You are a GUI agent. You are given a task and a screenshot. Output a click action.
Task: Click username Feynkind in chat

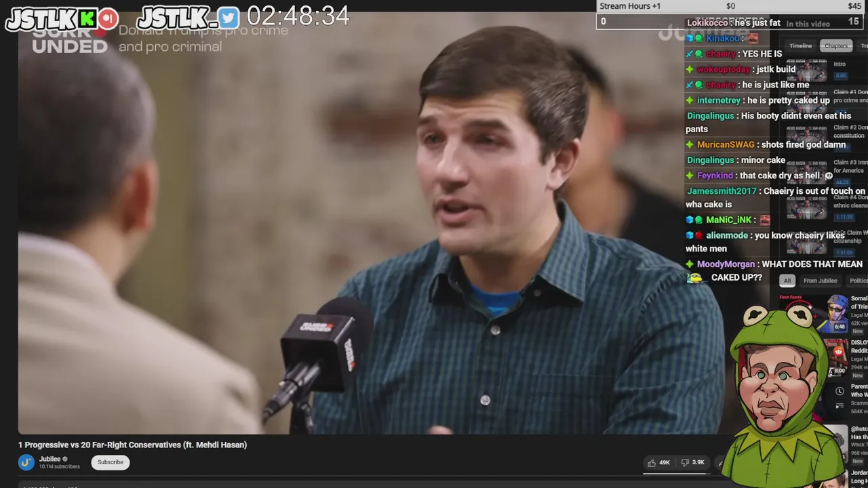[x=715, y=176]
